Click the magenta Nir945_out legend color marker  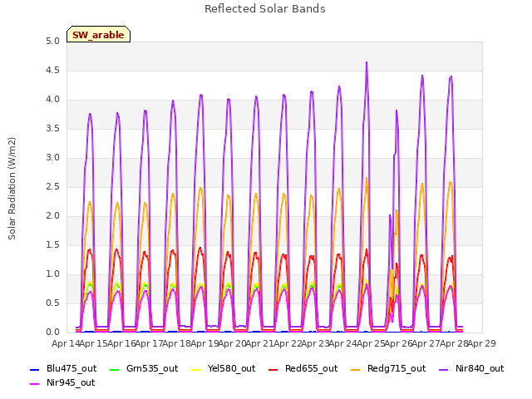click(x=35, y=384)
